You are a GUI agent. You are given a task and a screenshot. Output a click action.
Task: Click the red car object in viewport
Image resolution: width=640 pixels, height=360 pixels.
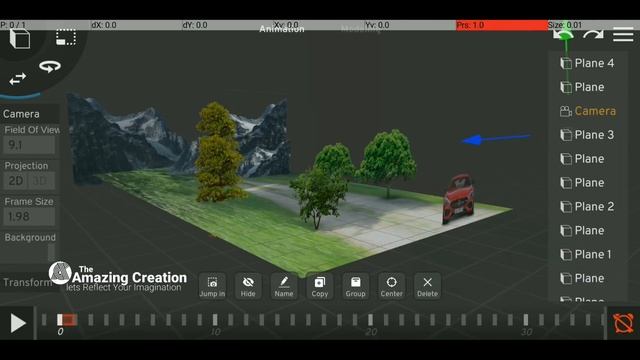click(459, 199)
